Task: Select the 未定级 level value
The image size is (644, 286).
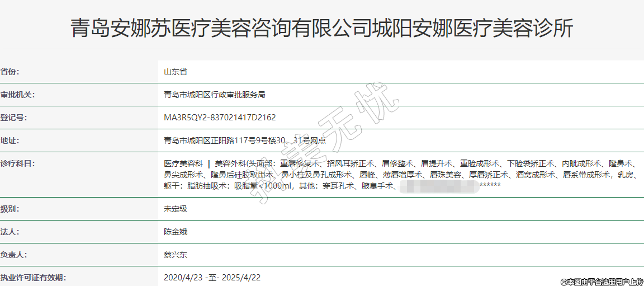Action: coord(175,209)
